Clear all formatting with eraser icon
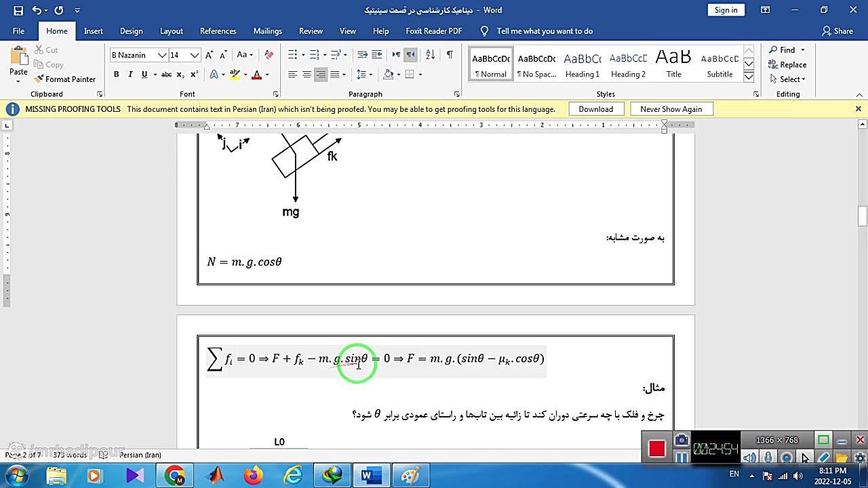868x488 pixels. 269,55
